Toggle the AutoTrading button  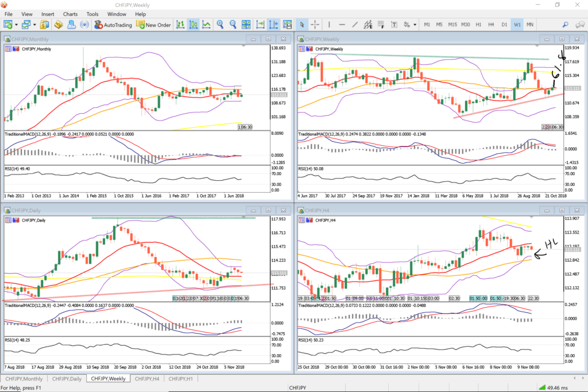point(113,25)
